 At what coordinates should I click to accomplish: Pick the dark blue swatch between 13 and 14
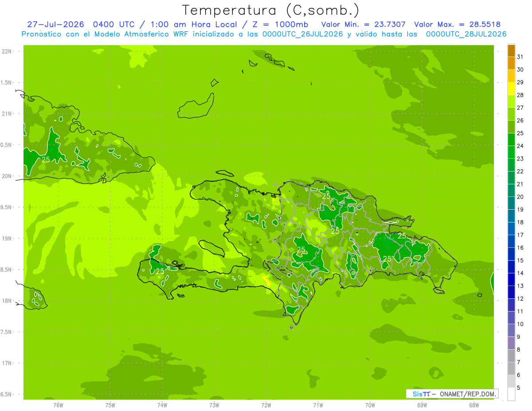511,280
